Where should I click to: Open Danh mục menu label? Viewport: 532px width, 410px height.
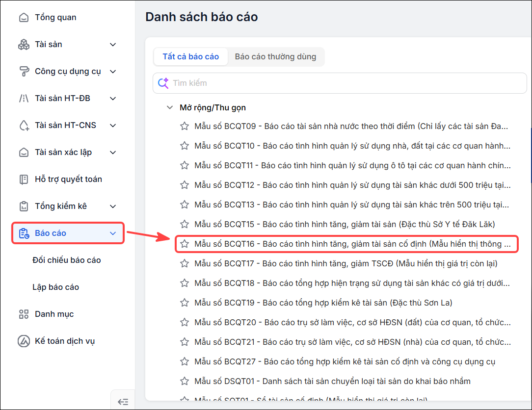[54, 314]
